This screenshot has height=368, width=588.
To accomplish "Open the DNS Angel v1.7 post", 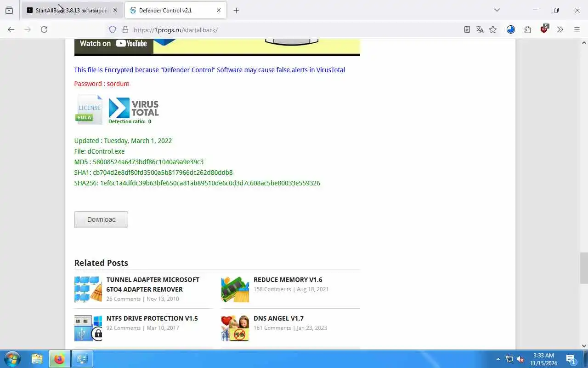I will pos(278,318).
